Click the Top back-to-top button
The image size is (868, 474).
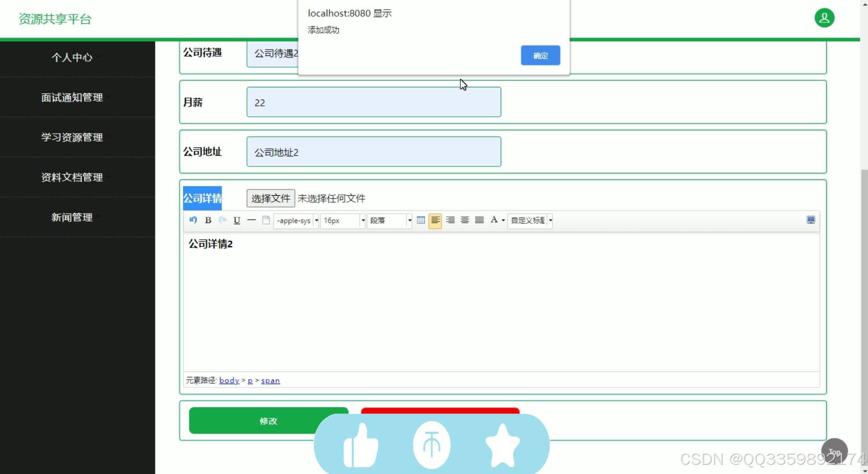[x=834, y=451]
